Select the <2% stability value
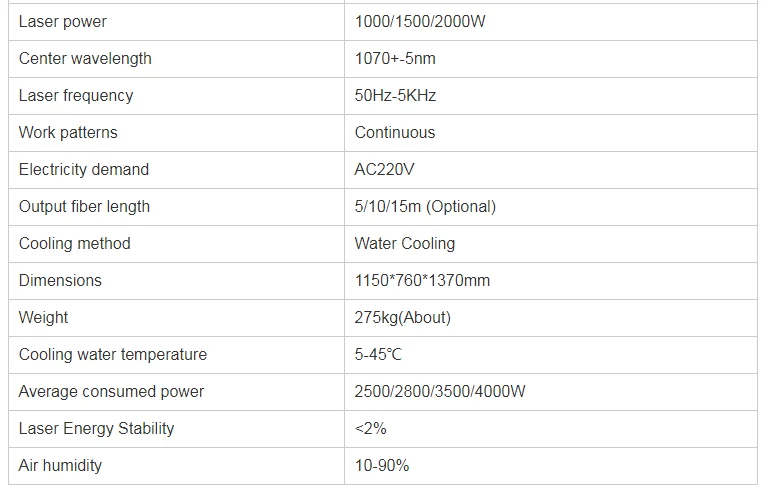 [x=371, y=428]
